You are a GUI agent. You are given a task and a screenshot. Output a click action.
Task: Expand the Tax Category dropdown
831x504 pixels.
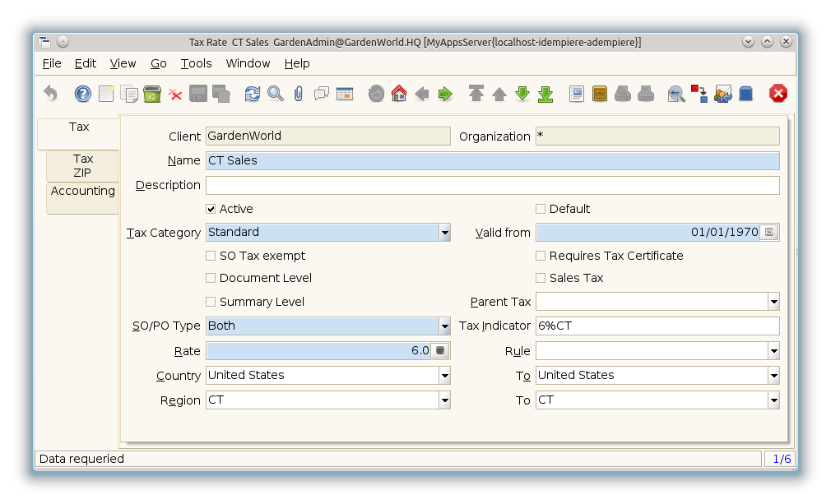tap(444, 233)
